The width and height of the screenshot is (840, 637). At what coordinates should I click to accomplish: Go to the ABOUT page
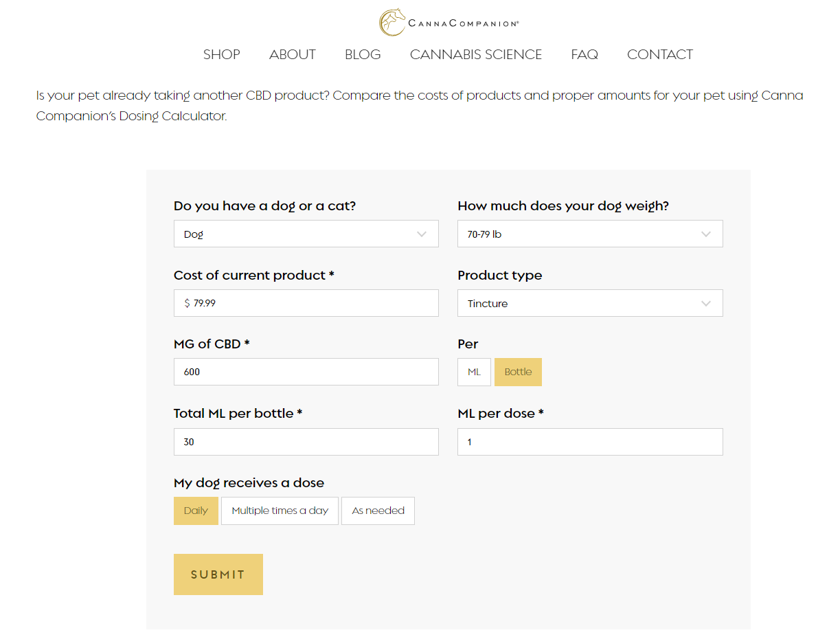[293, 54]
